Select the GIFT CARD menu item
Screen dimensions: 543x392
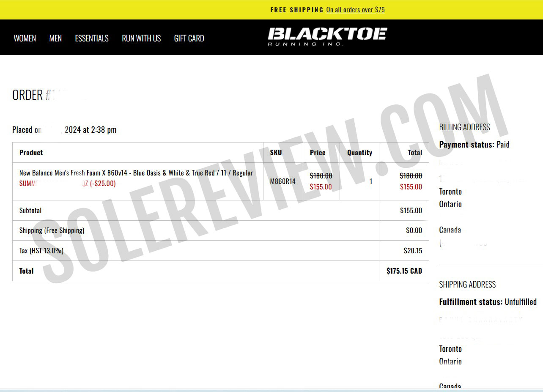pos(189,38)
